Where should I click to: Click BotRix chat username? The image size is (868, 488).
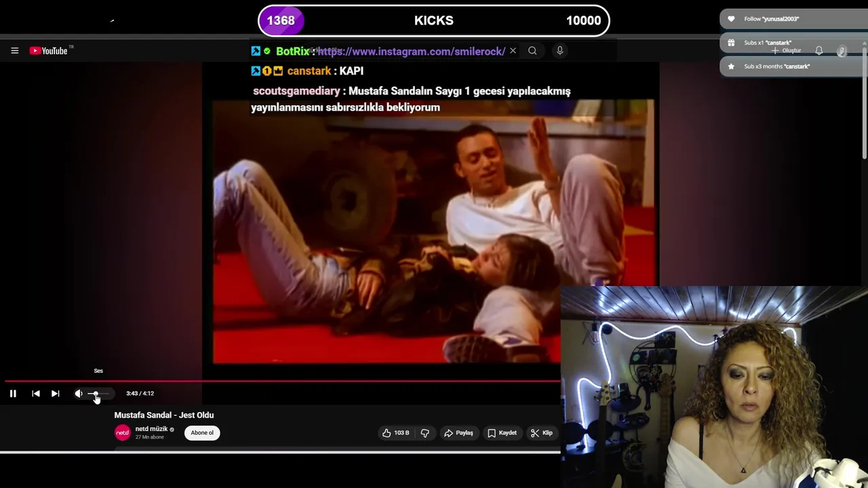click(293, 51)
